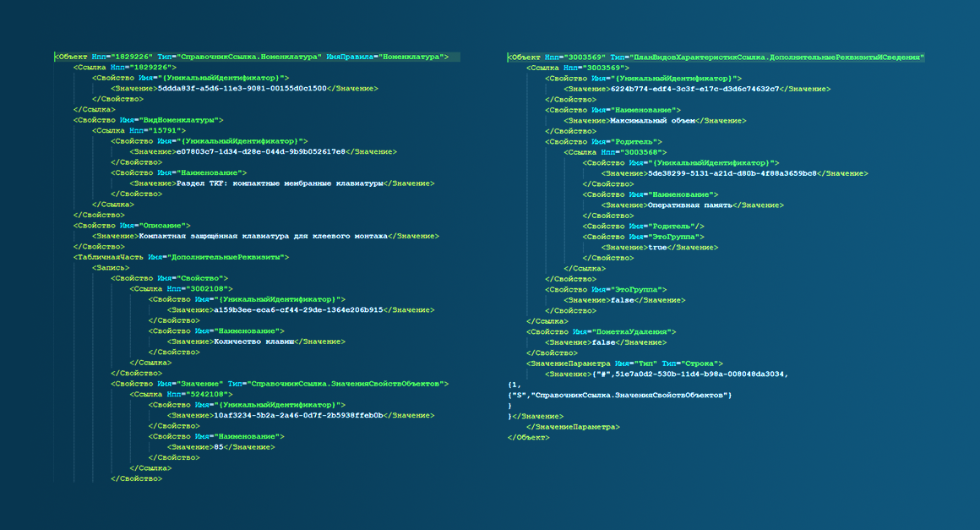Place cursor in the Компактная защищённая клавиатура description line
Viewport: 980px width, 530px height.
tap(265, 236)
